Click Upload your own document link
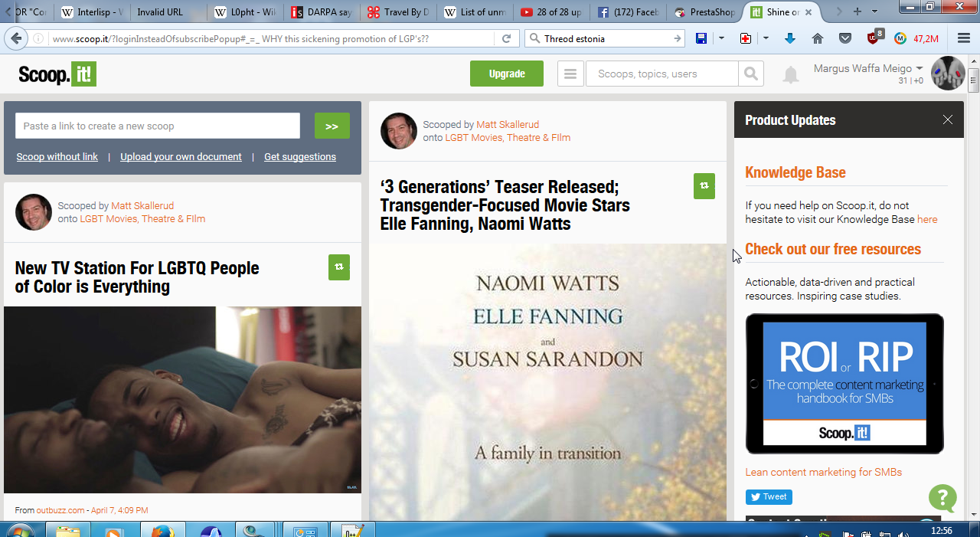Viewport: 980px width, 537px height. [x=181, y=156]
